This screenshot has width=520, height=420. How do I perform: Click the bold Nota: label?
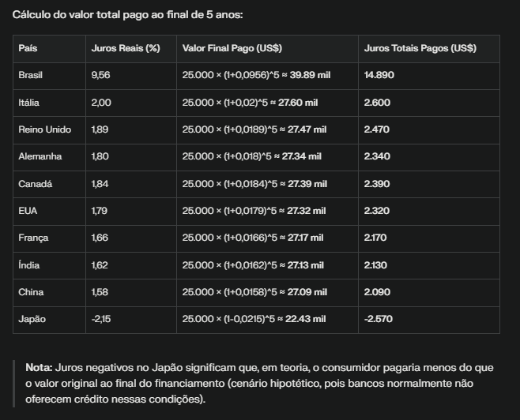(39, 368)
